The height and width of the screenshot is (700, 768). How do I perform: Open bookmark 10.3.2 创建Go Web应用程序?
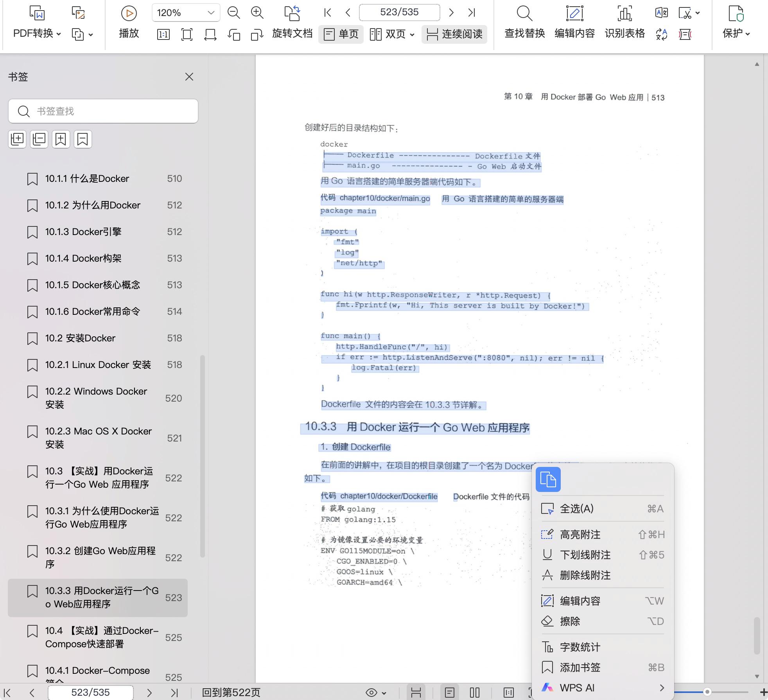click(x=98, y=557)
